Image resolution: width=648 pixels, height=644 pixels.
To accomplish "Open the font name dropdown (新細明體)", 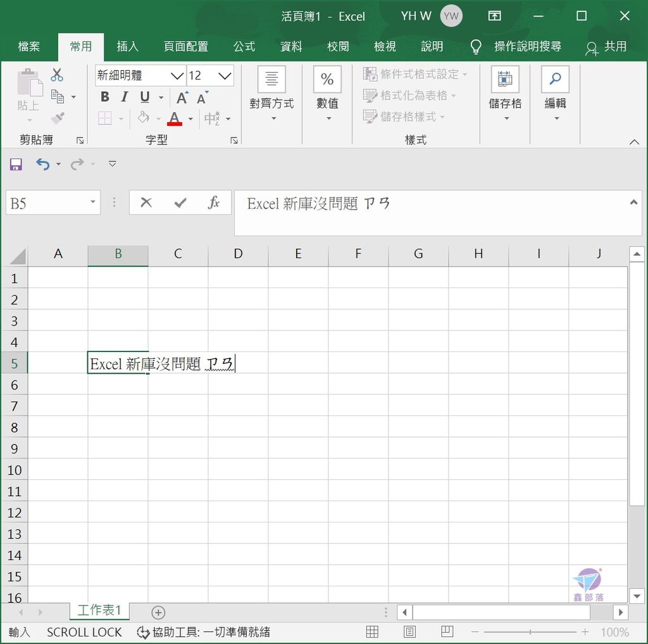I will 177,76.
